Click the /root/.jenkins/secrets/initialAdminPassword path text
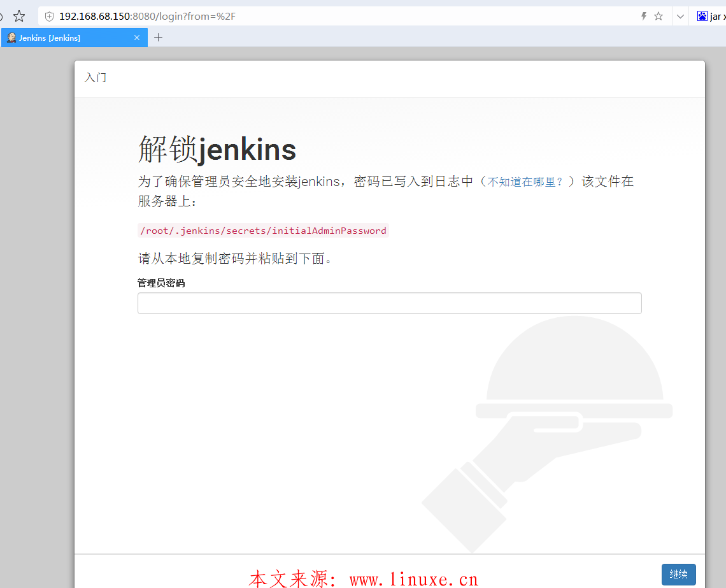 tap(263, 231)
